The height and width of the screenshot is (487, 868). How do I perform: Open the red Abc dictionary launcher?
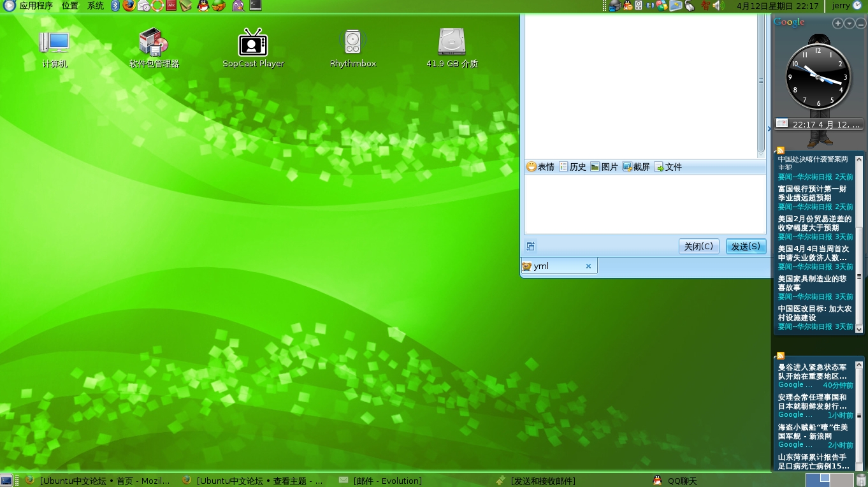171,6
